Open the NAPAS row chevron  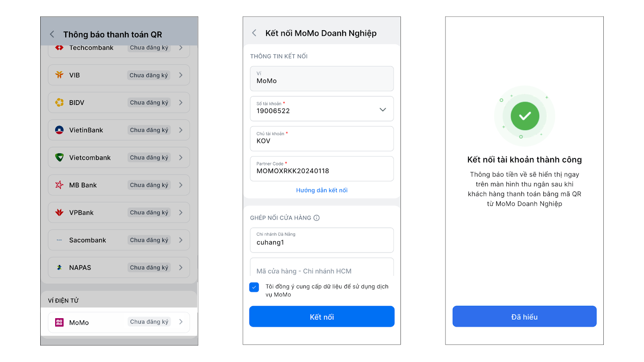click(181, 267)
